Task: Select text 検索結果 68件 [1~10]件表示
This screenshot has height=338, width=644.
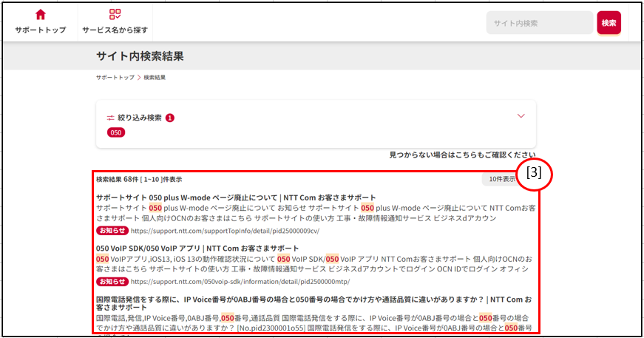Action: click(x=139, y=179)
